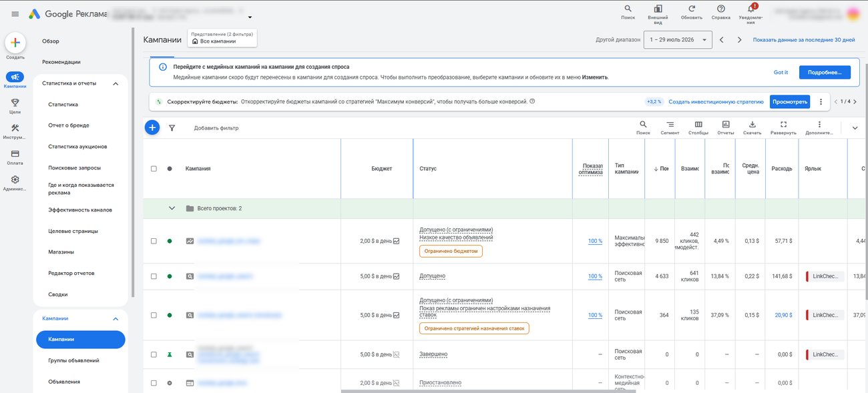Open three-dot menu on the budget recommendation
Image resolution: width=868 pixels, height=393 pixels.
tap(821, 102)
